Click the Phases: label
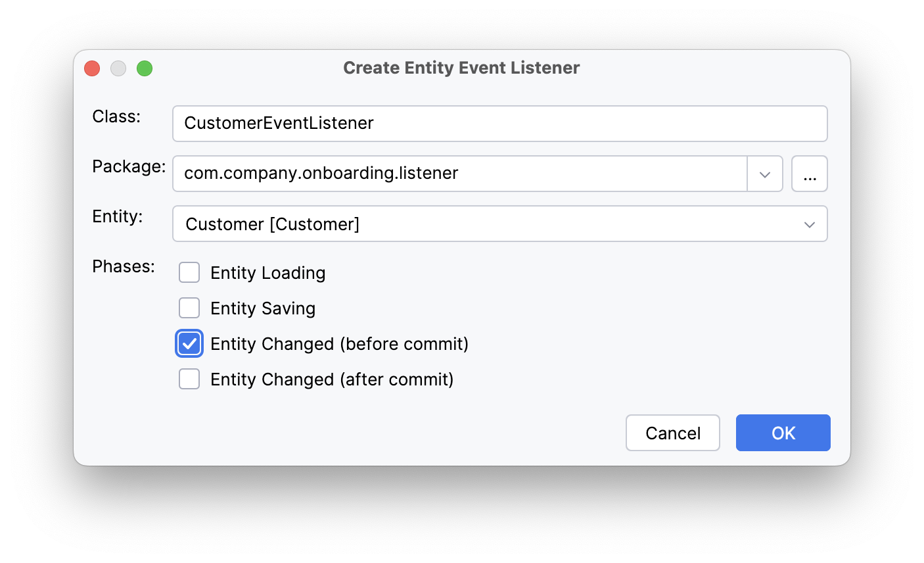This screenshot has width=924, height=563. tap(123, 266)
